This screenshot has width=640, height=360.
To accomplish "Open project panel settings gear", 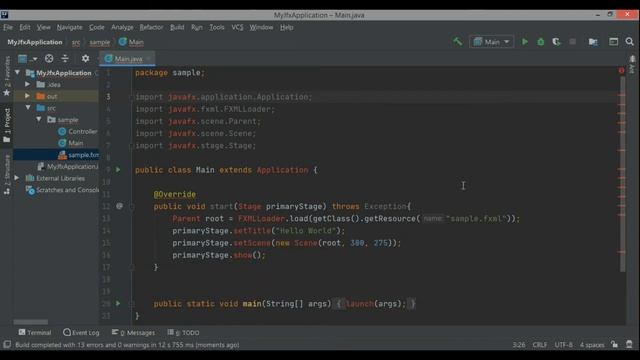I will 85,59.
